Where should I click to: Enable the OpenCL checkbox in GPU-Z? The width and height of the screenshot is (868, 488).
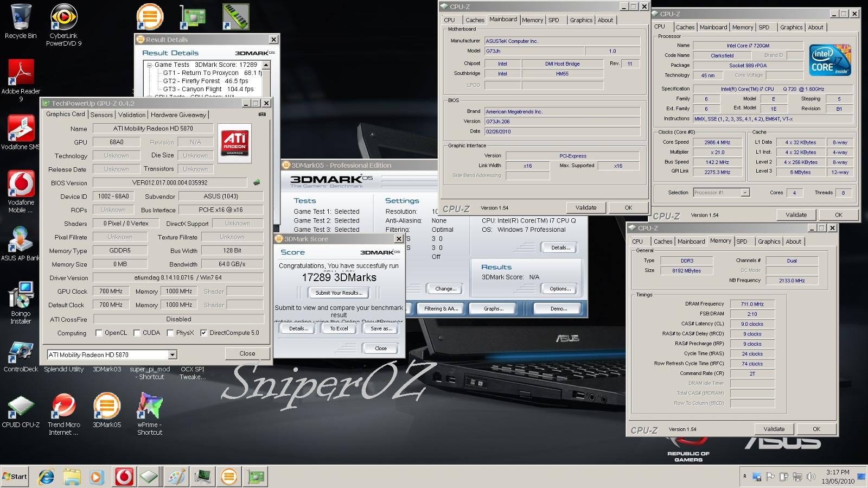99,333
